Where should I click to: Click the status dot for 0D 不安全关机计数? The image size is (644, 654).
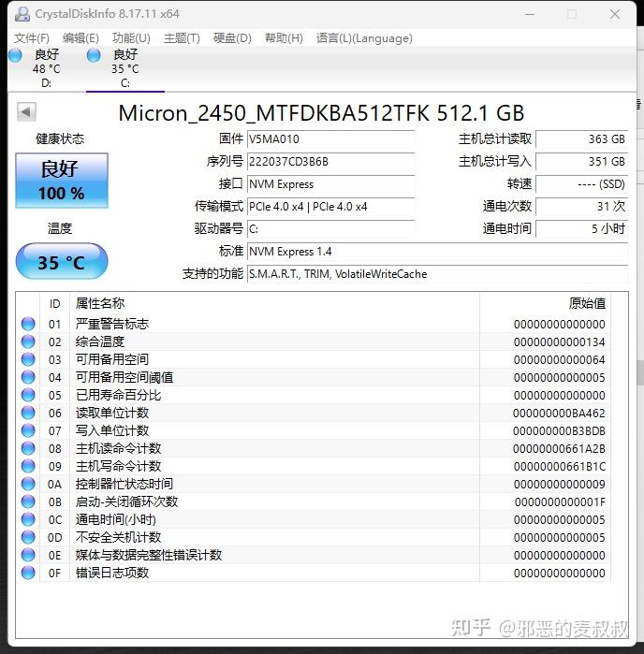[28, 537]
